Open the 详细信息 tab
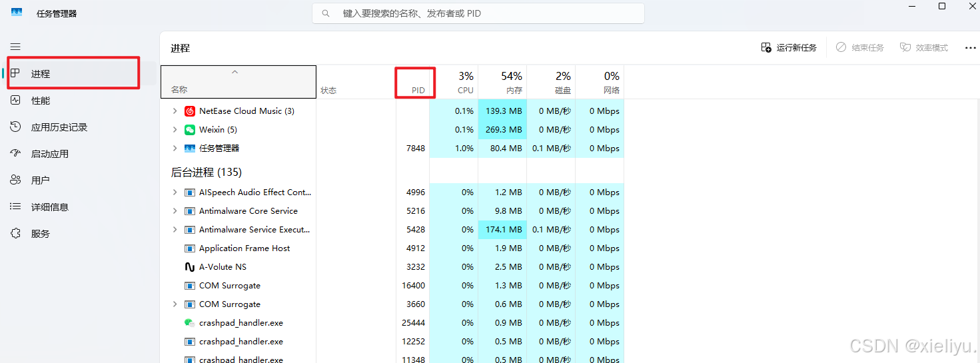The width and height of the screenshot is (980, 363). tap(79, 207)
